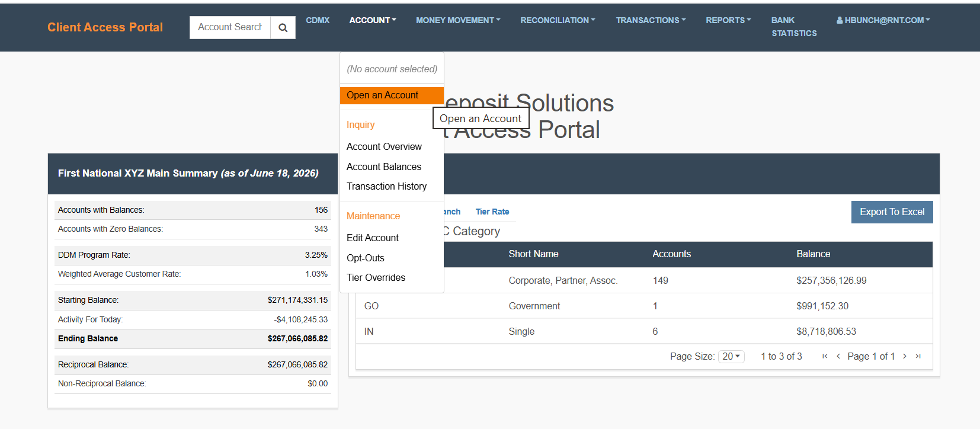Go to first page pagination icon
Viewport: 980px width, 429px height.
click(x=825, y=356)
